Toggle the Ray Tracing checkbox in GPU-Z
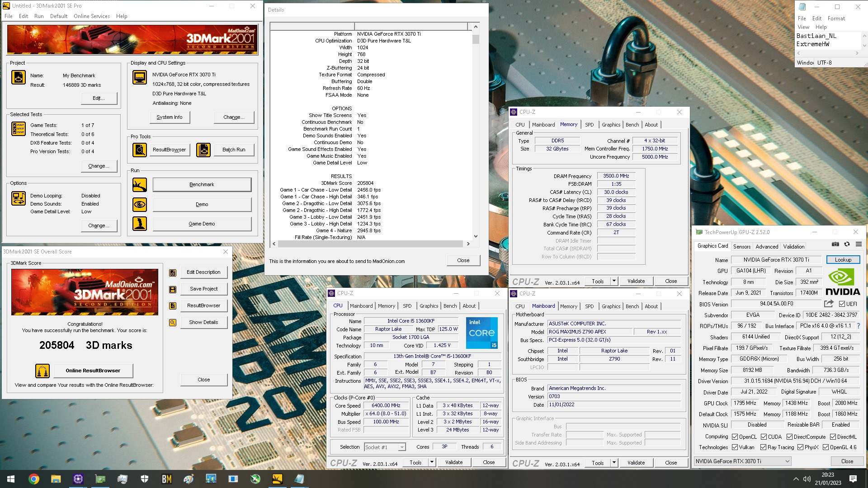 pos(764,447)
